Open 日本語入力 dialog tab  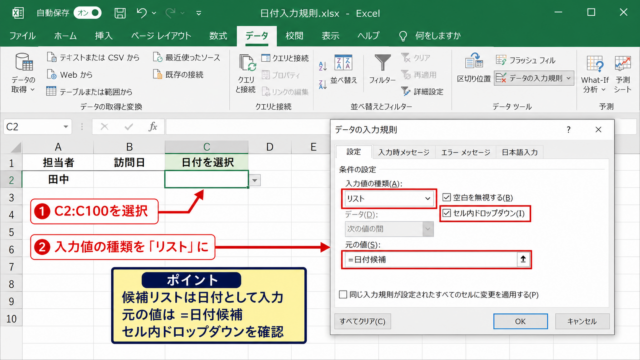(520, 152)
